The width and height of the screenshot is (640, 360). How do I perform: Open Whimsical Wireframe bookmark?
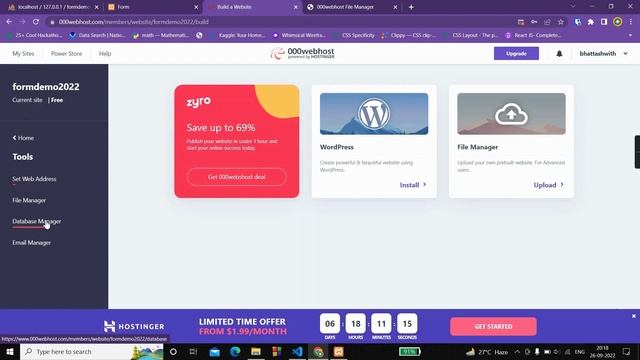(299, 36)
